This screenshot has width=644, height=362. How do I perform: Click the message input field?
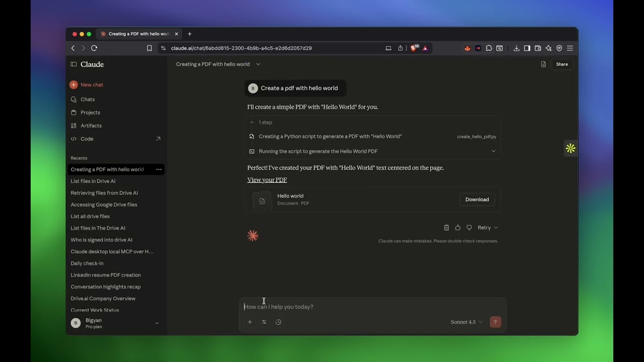pos(372,307)
